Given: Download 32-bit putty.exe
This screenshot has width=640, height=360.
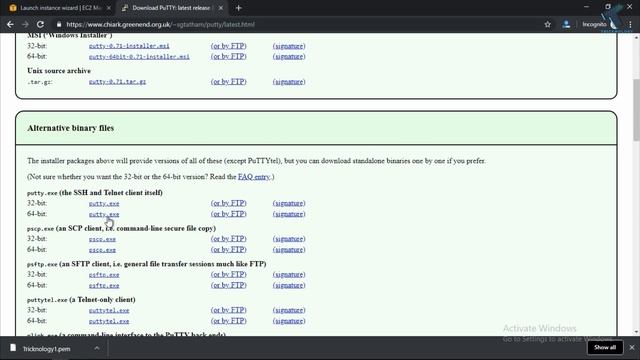Looking at the screenshot, I should click(104, 203).
